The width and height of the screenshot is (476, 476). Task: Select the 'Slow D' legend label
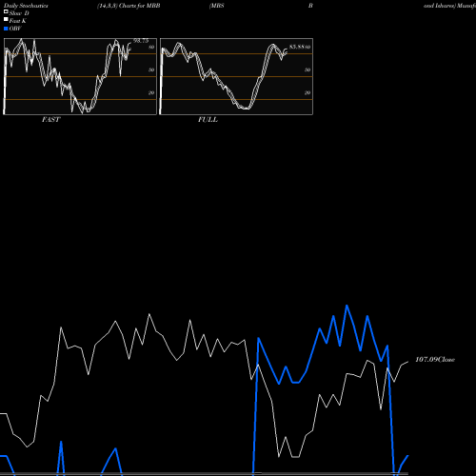pyautogui.click(x=19, y=13)
